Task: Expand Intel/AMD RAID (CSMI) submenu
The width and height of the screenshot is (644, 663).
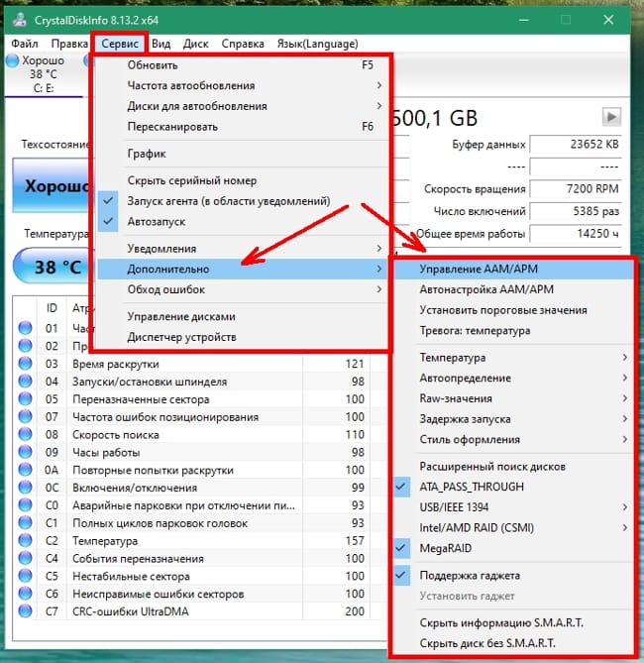Action: (514, 527)
